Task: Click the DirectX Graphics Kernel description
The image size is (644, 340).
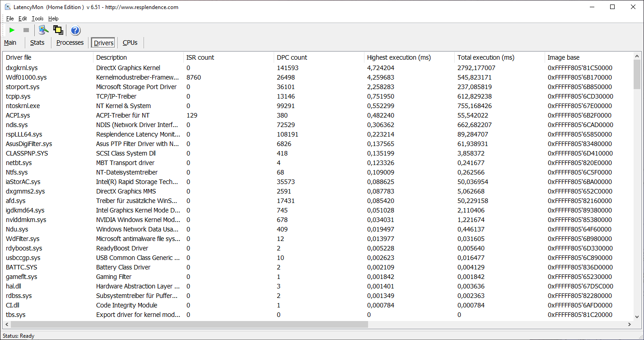Action: point(128,68)
